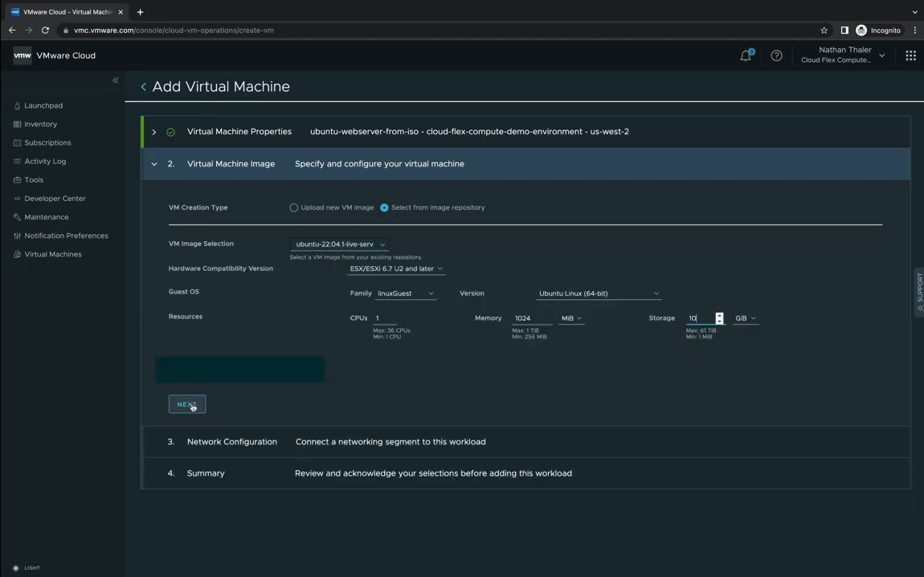Open the browser side panel icon

click(x=844, y=30)
